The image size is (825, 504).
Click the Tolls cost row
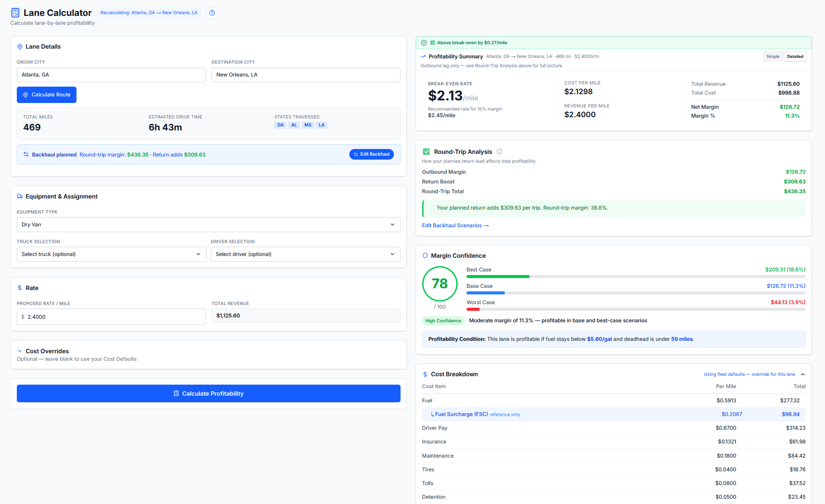coord(614,483)
